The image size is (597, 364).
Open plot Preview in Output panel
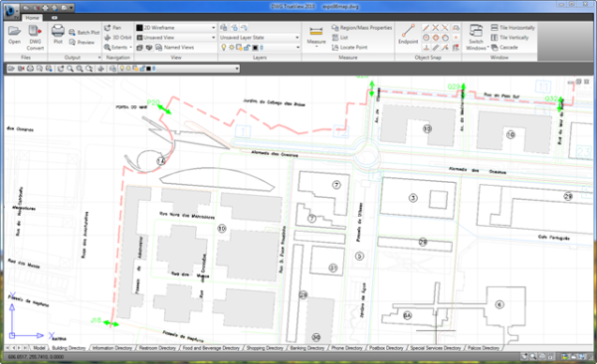point(82,42)
